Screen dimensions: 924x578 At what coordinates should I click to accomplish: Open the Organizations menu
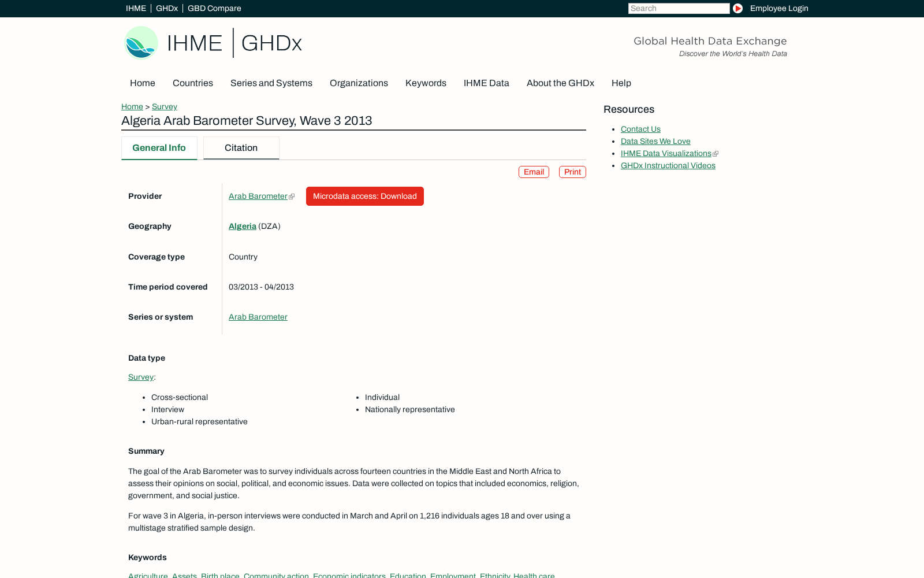pyautogui.click(x=359, y=83)
